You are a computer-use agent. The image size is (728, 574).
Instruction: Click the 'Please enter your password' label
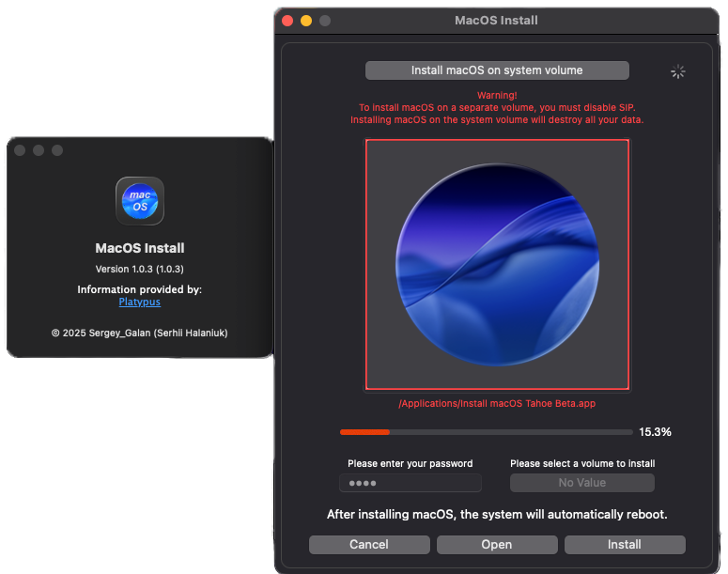click(410, 463)
